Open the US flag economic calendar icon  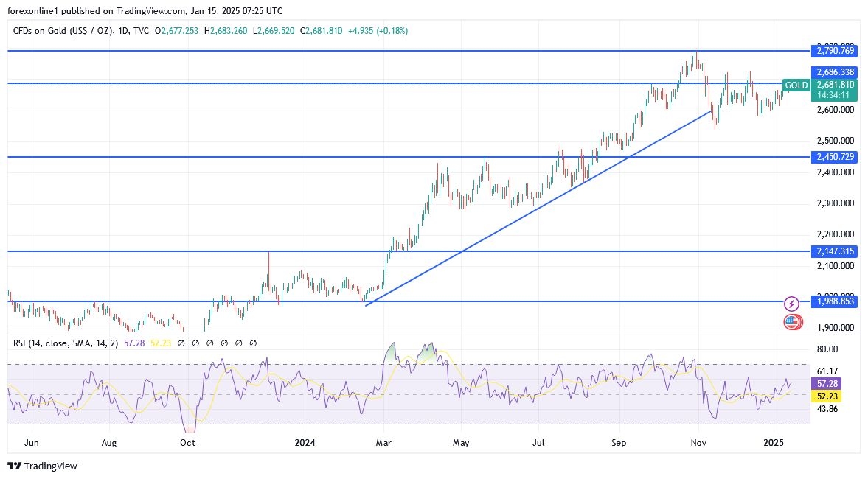[792, 321]
